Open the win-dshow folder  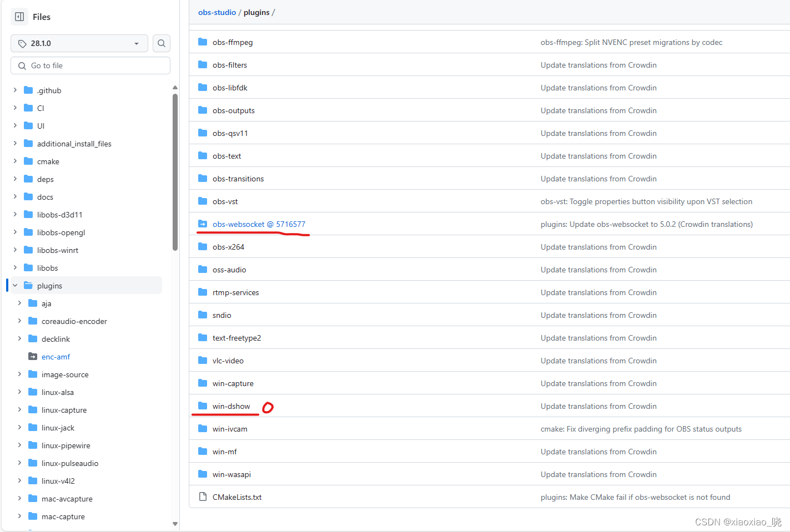(231, 406)
